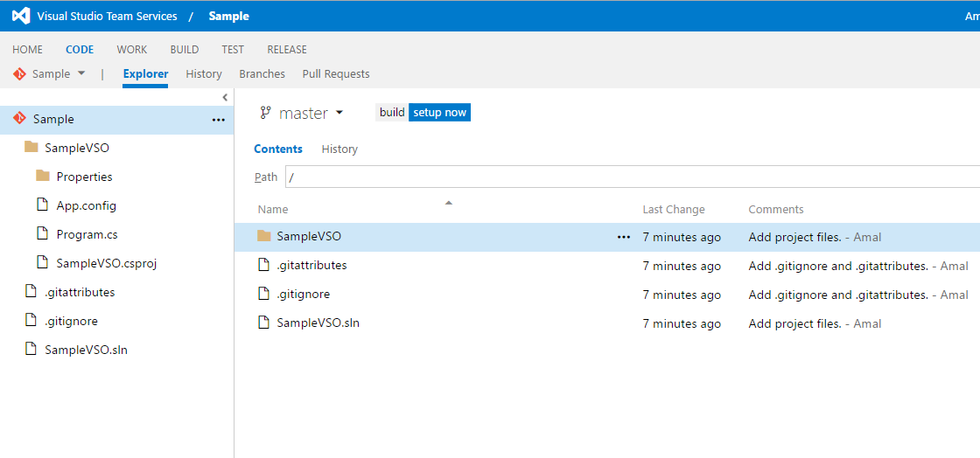This screenshot has width=980, height=458.
Task: Open the SampleVSO.sln file link in list
Action: tap(318, 323)
